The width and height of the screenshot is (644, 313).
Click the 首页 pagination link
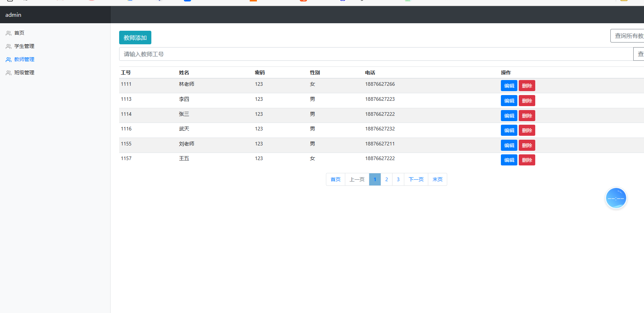point(336,179)
